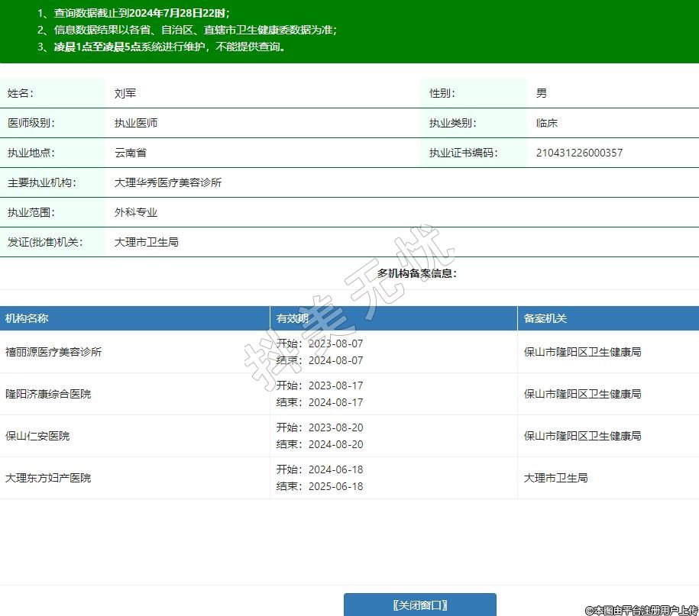Click the 云南省 practice location value
Viewport: 699px width, 616px height.
click(x=131, y=153)
